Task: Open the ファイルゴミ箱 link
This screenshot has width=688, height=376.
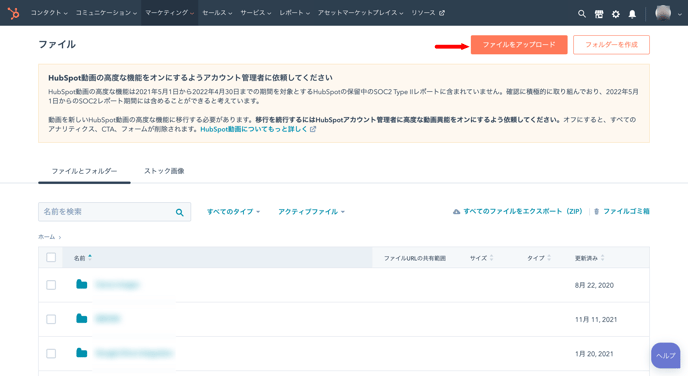Action: pyautogui.click(x=626, y=211)
